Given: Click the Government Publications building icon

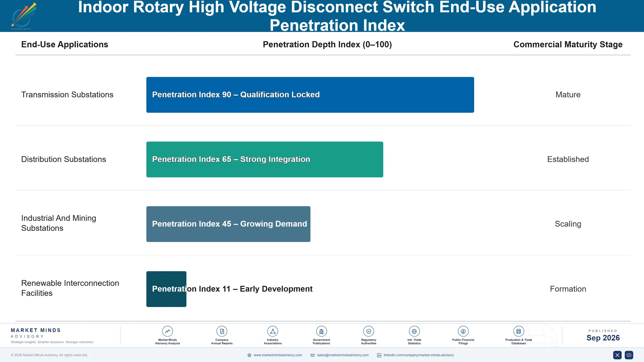Looking at the screenshot, I should (321, 331).
